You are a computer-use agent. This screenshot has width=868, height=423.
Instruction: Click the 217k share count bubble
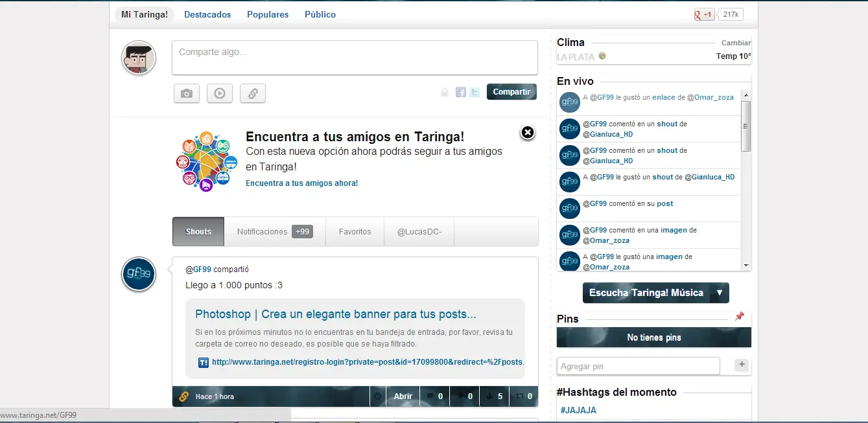pos(731,14)
